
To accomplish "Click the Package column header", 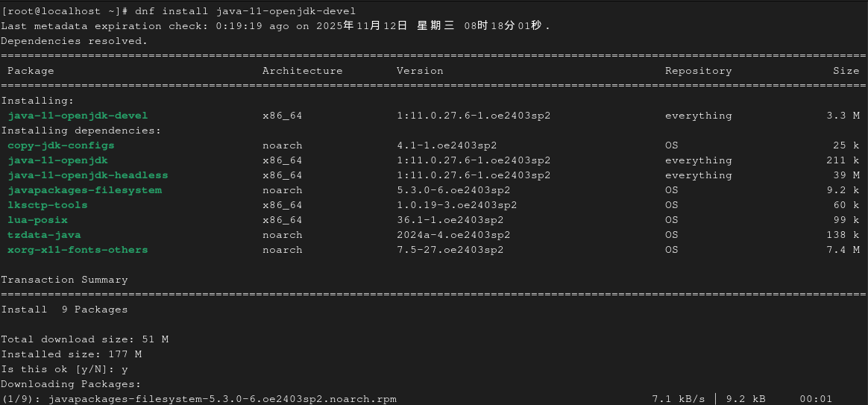I will (x=31, y=71).
